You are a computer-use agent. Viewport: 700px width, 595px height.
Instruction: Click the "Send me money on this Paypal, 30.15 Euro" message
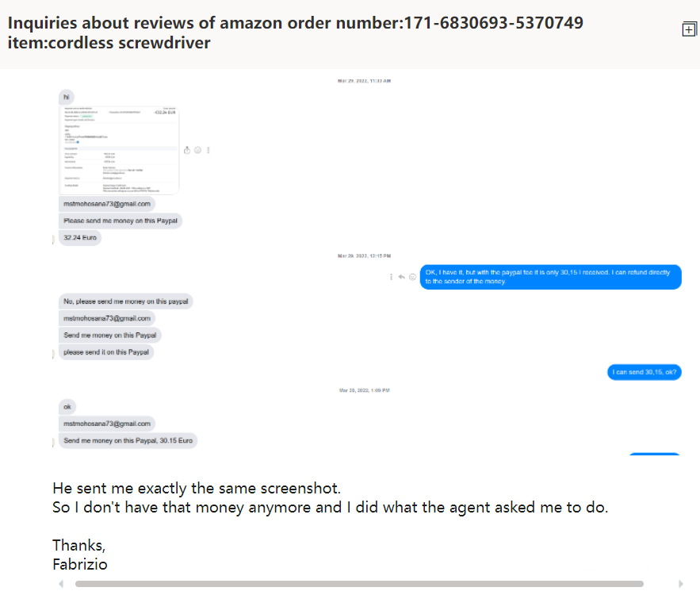tap(128, 440)
